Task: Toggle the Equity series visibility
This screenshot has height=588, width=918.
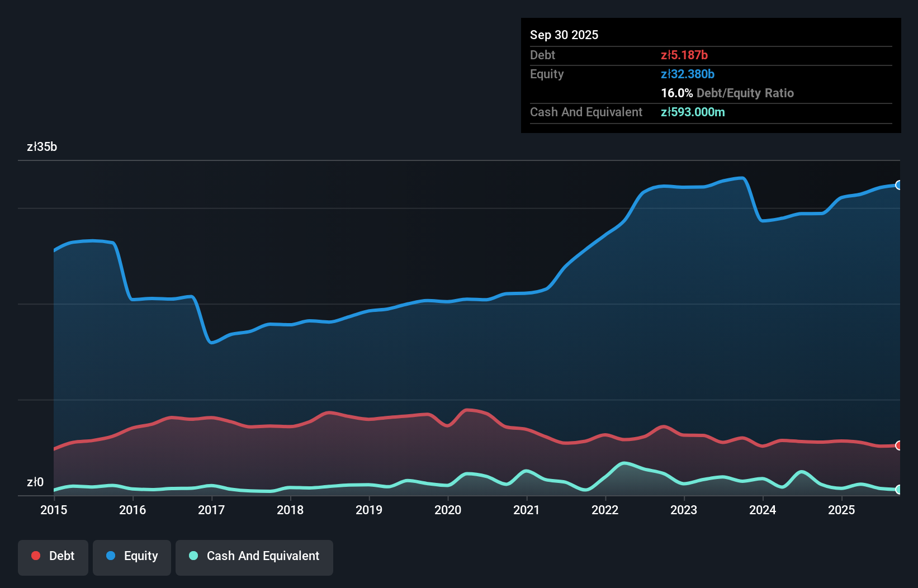Action: coord(131,557)
